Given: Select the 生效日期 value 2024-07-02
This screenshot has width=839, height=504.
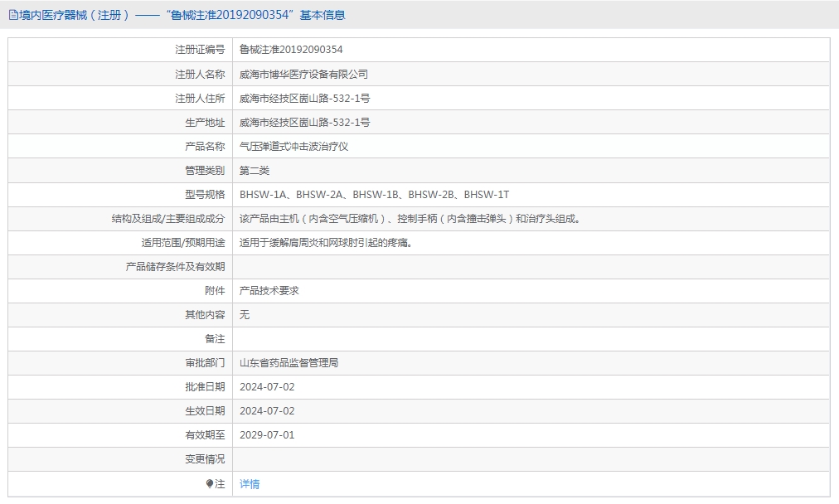Looking at the screenshot, I should point(267,411).
